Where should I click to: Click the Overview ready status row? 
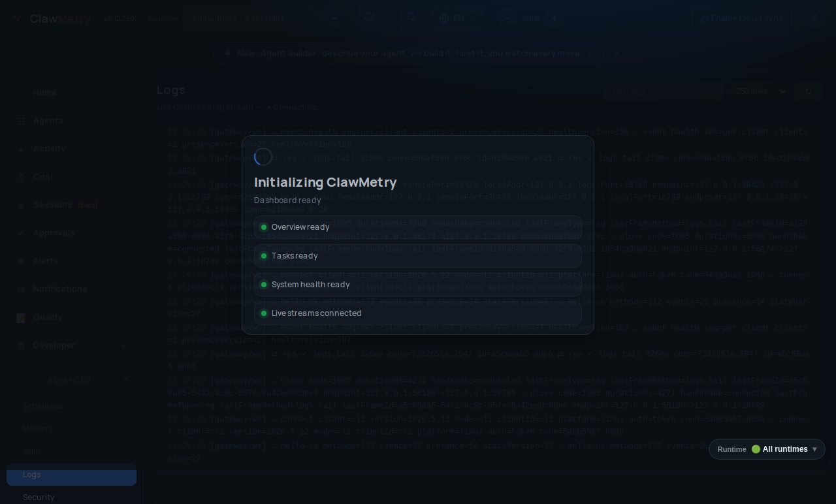pos(418,227)
